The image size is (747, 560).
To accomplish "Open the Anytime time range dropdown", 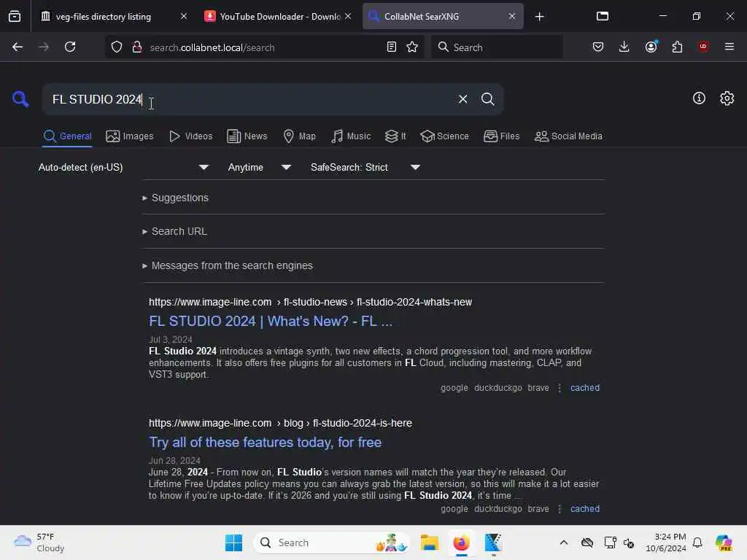I will coord(260,167).
